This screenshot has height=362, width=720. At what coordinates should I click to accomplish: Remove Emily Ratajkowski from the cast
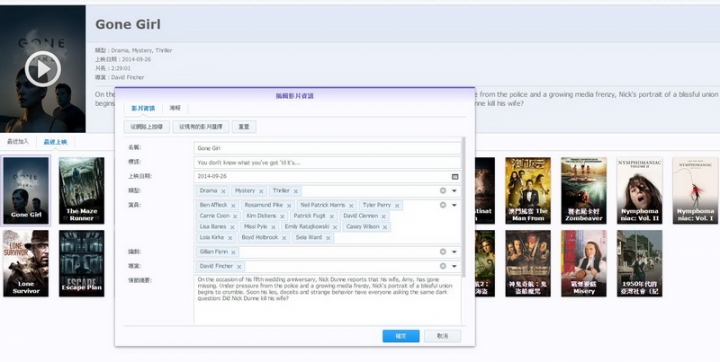pos(335,227)
